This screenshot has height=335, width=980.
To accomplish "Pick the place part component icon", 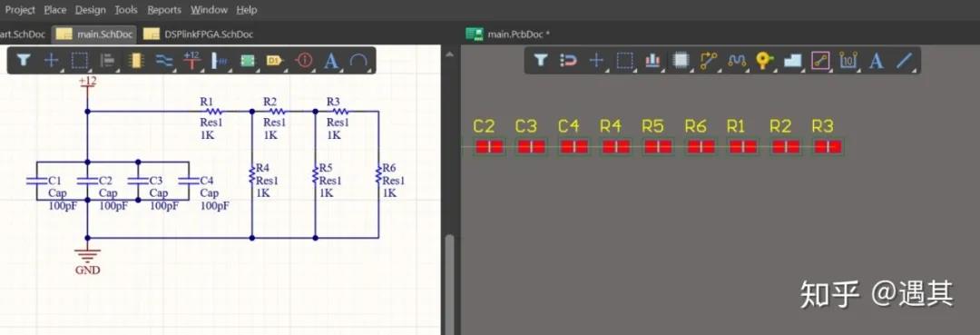I will pyautogui.click(x=135, y=60).
